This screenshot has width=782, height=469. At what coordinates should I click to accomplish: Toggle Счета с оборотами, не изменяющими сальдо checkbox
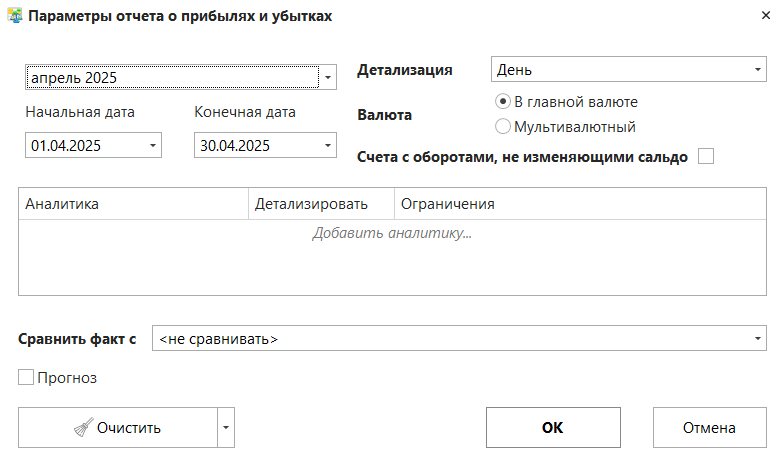pos(706,156)
